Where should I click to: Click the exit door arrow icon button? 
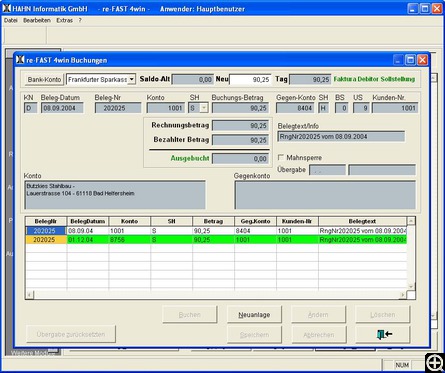[383, 334]
